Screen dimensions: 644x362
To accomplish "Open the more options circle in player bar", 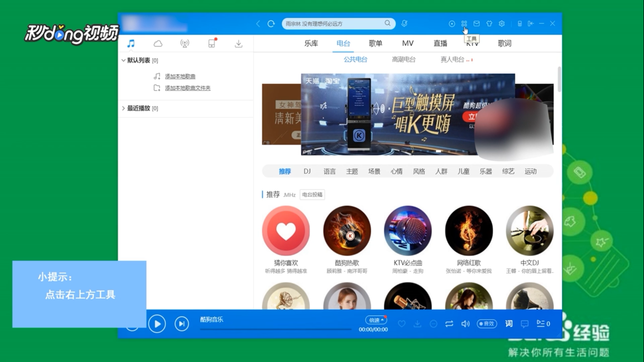I will [x=433, y=324].
